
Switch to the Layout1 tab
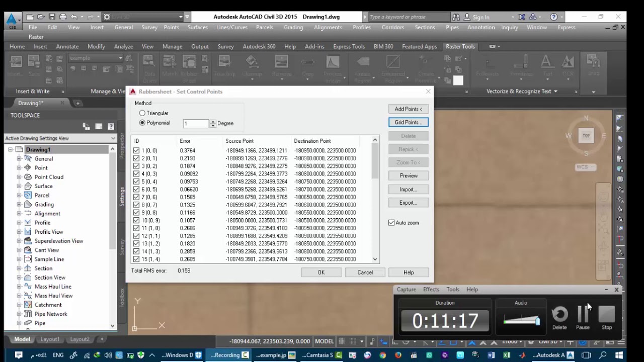50,339
